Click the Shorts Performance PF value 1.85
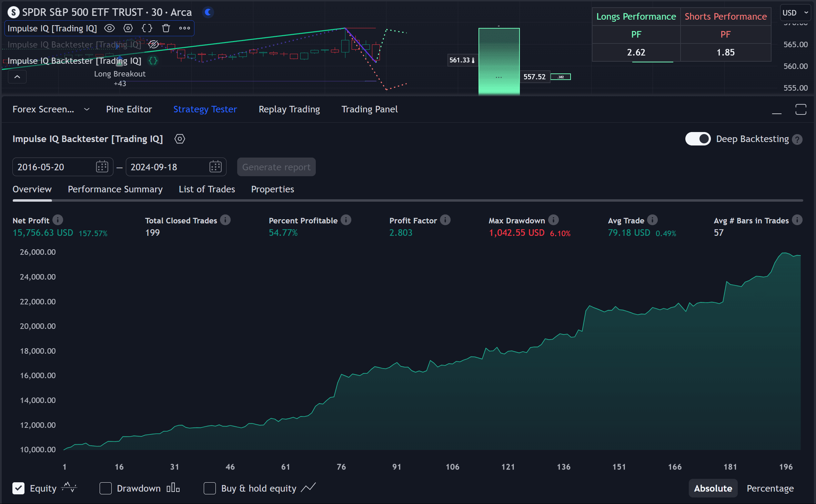Image resolution: width=816 pixels, height=504 pixels. tap(726, 52)
